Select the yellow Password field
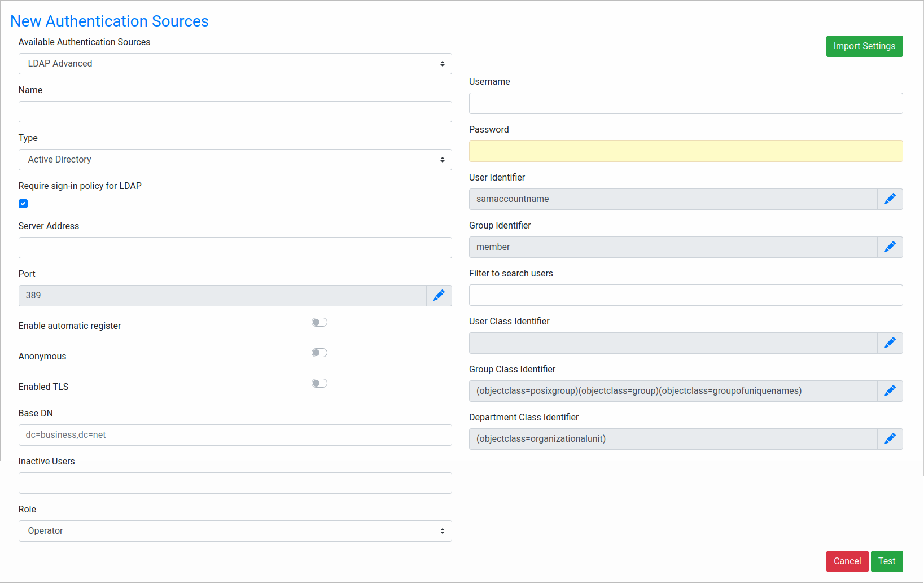 pyautogui.click(x=685, y=151)
